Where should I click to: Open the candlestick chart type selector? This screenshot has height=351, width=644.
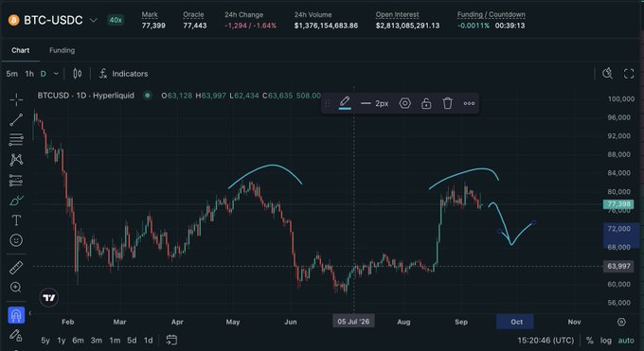(x=78, y=74)
